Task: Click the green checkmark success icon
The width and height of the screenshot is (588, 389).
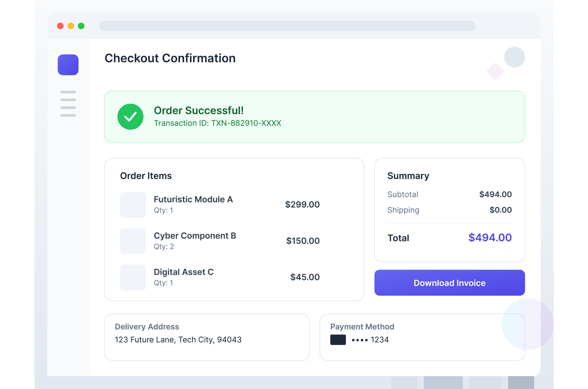Action: [130, 117]
